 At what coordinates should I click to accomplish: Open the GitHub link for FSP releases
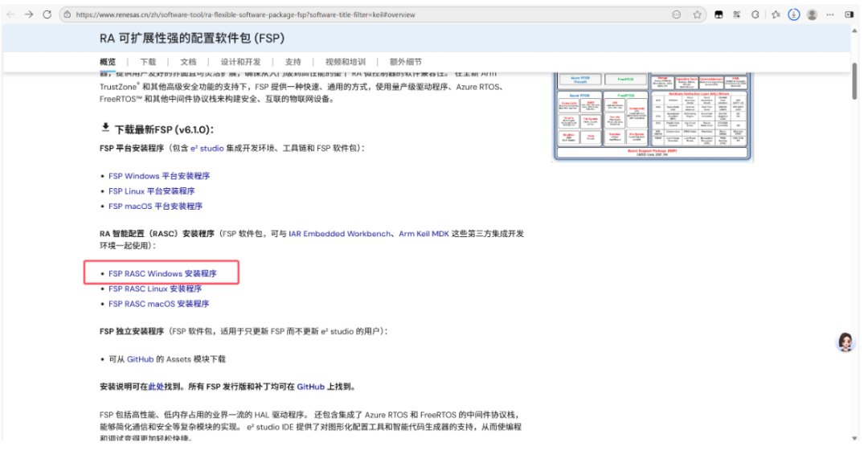310,387
